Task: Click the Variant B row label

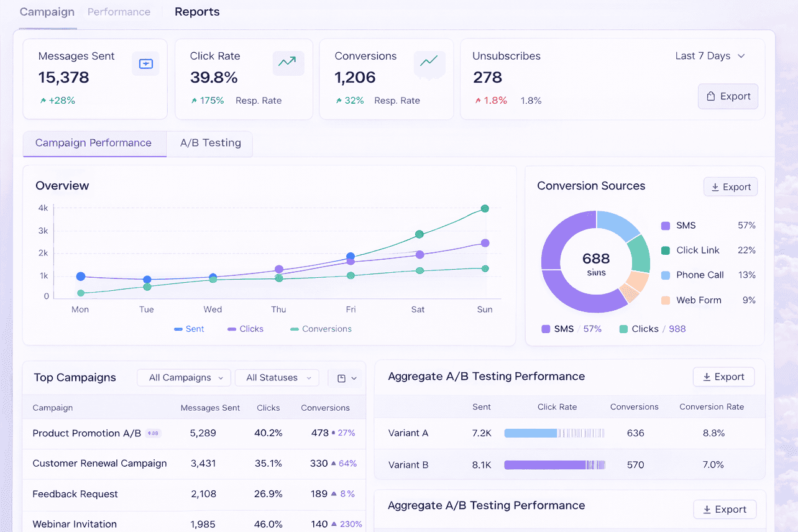Action: tap(408, 465)
